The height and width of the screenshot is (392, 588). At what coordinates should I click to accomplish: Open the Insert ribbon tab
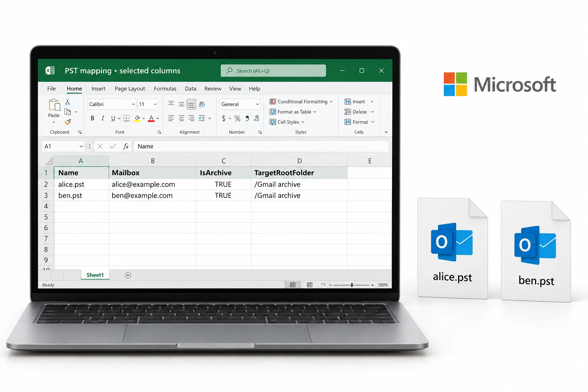pos(98,88)
